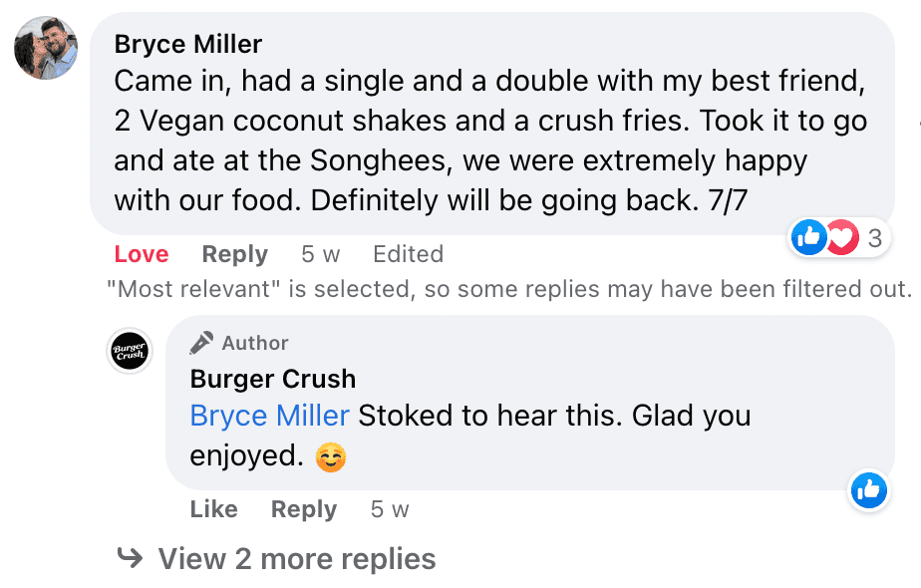This screenshot has width=921, height=588.
Task: Open Bryce Miller's name at top of comment
Action: click(x=188, y=44)
